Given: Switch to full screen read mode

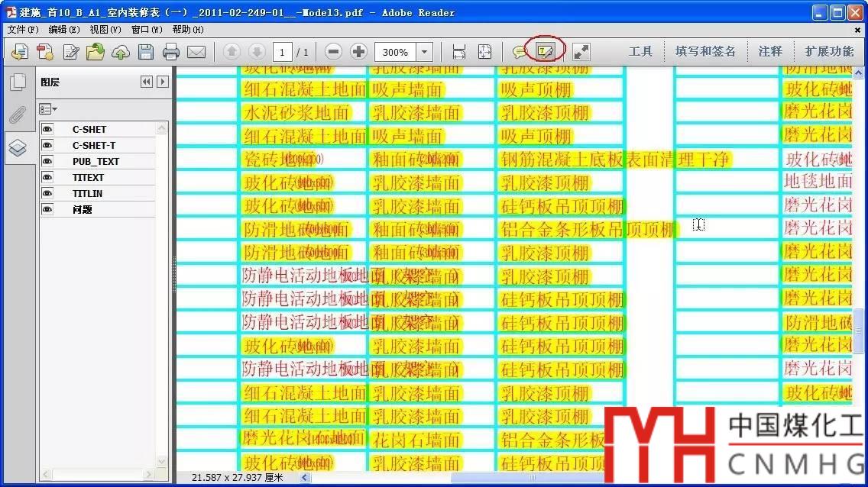Looking at the screenshot, I should click(581, 52).
